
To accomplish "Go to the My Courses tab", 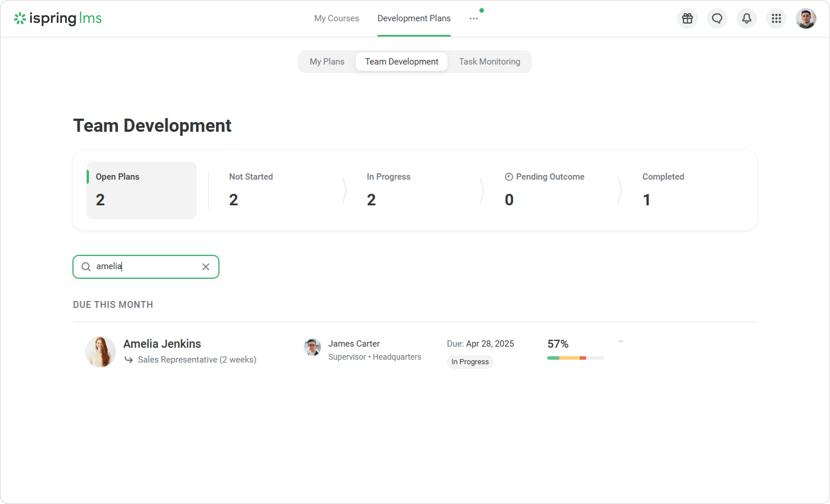I will point(336,18).
